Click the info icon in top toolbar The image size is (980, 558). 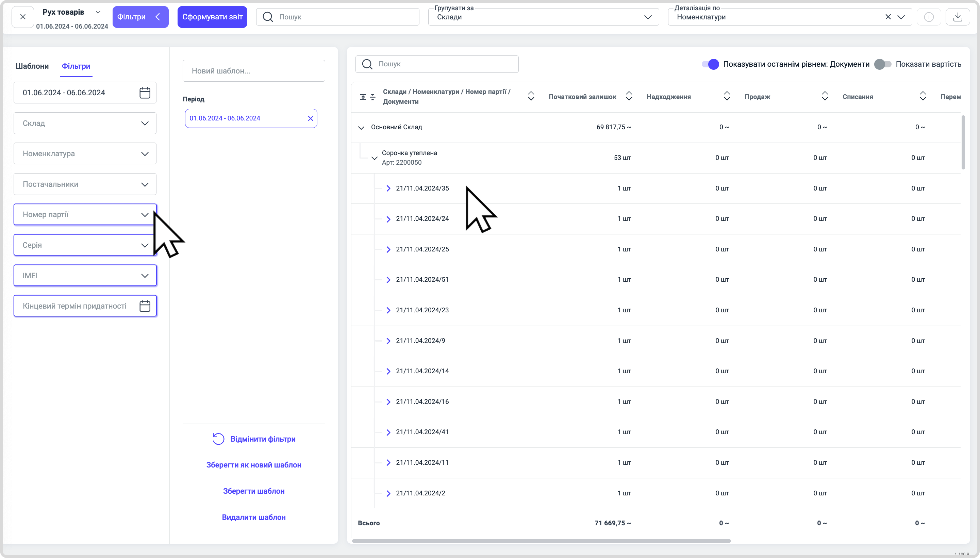[x=929, y=17]
